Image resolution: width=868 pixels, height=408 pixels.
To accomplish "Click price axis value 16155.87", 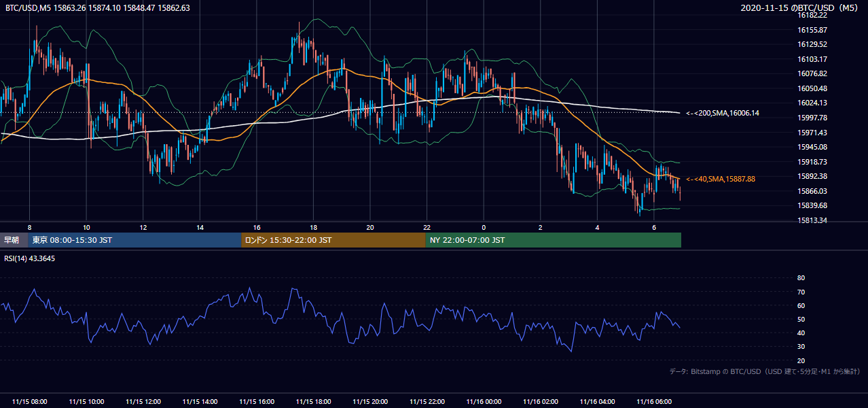I will tap(812, 30).
